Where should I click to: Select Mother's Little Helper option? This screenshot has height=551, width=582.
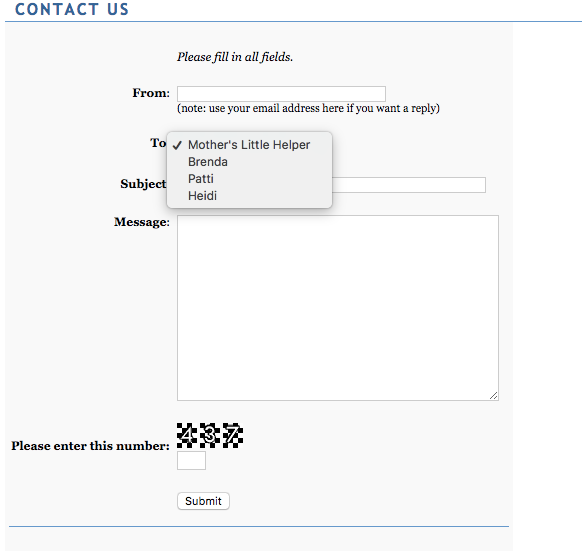[x=249, y=145]
